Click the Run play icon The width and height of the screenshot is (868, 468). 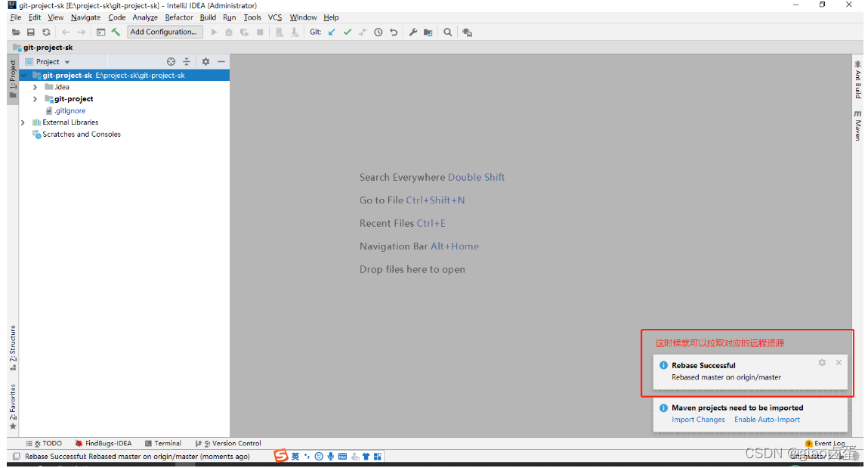pyautogui.click(x=215, y=32)
